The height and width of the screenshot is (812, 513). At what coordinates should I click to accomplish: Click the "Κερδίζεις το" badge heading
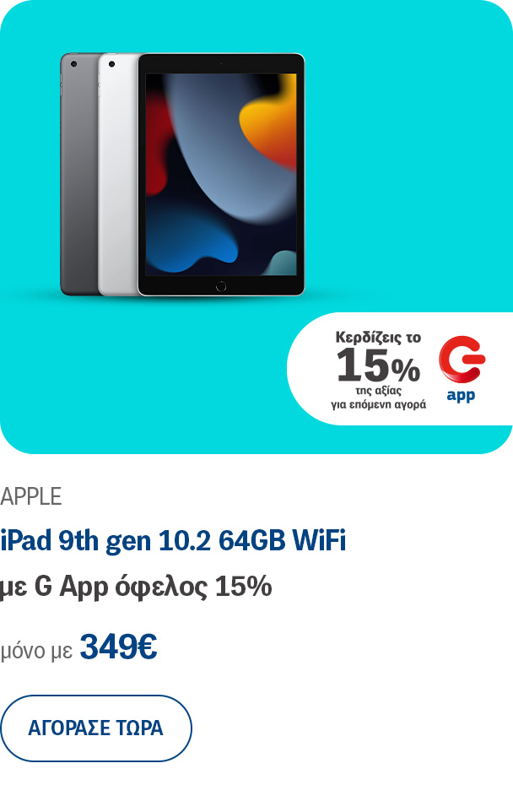[x=378, y=338]
